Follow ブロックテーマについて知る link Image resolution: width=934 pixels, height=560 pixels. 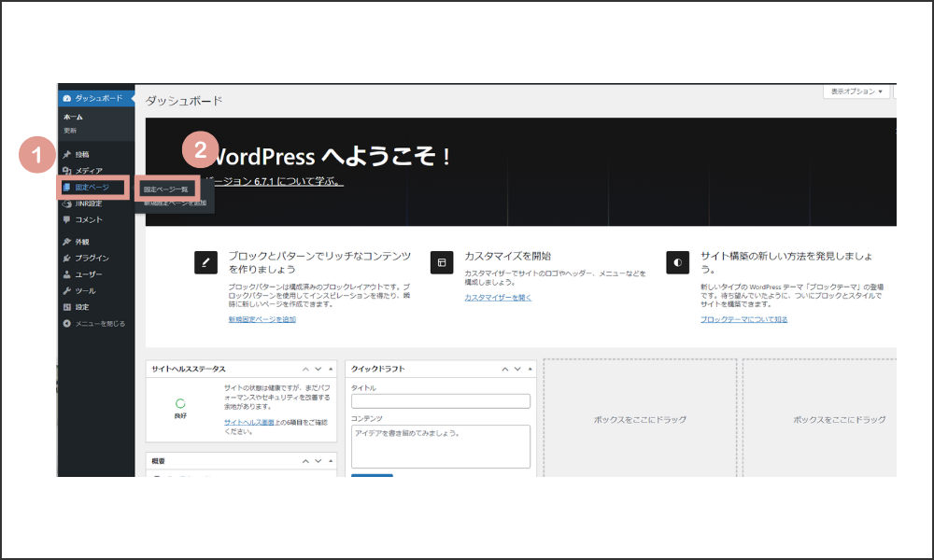click(x=744, y=319)
